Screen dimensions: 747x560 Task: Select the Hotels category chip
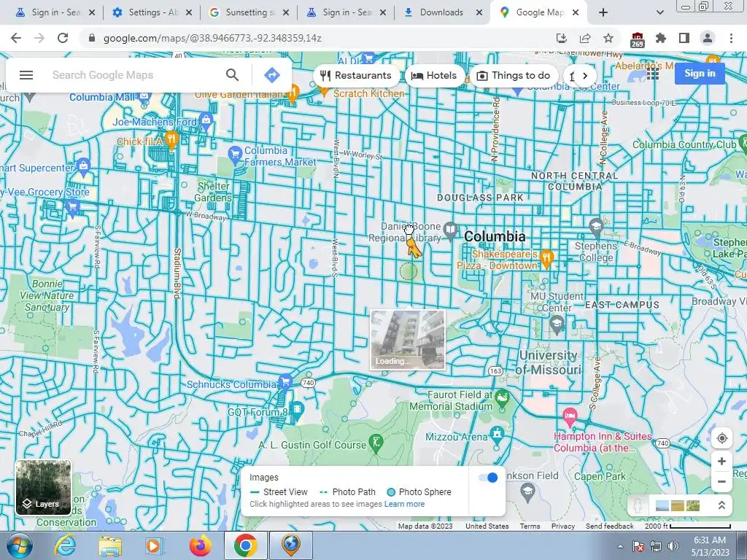point(434,75)
